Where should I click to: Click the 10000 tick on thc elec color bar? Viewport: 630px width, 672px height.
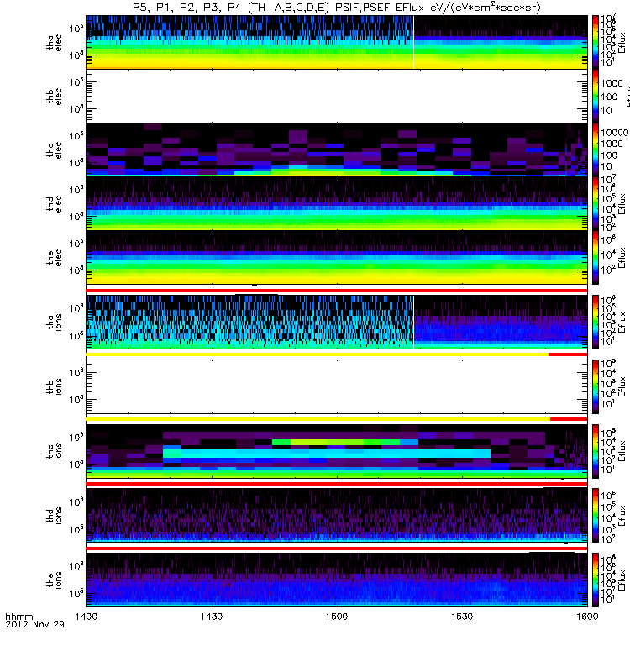point(615,133)
